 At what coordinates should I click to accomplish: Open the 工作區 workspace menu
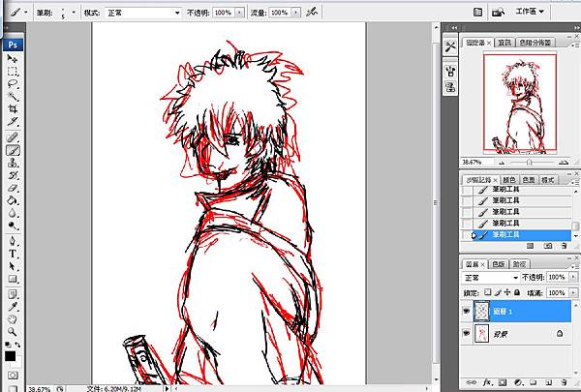[530, 12]
